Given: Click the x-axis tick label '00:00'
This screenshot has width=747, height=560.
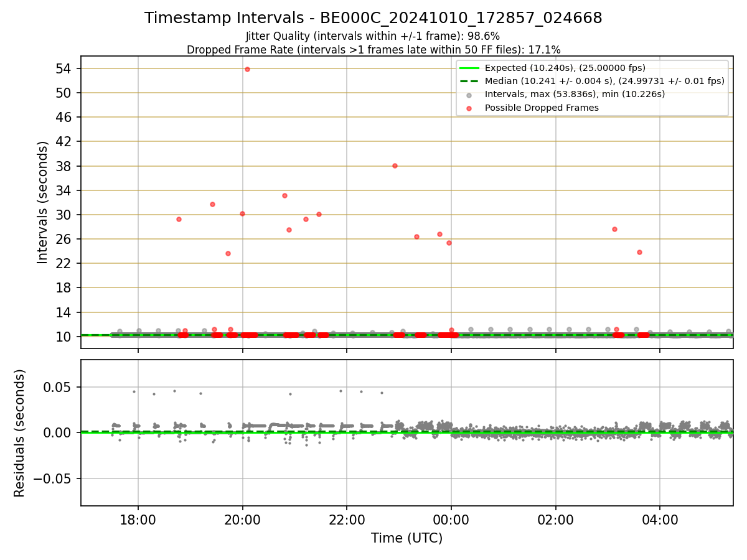Looking at the screenshot, I should click(451, 519).
